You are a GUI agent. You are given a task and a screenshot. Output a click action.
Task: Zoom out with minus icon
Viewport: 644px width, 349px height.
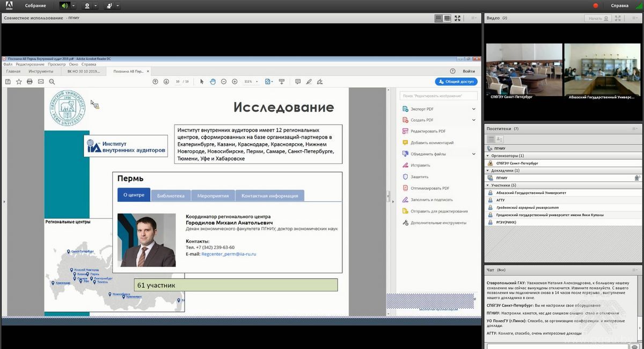(x=224, y=82)
